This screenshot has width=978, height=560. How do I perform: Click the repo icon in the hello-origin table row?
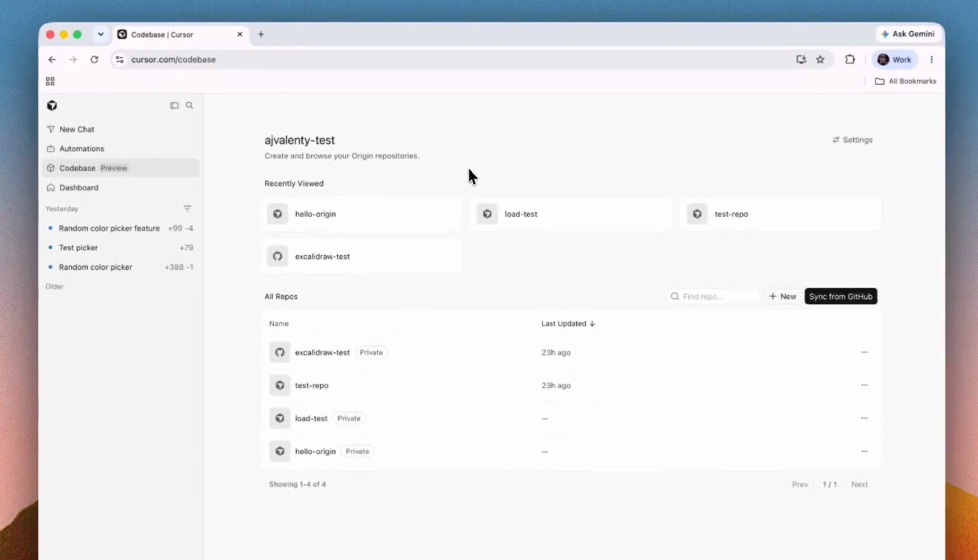280,452
